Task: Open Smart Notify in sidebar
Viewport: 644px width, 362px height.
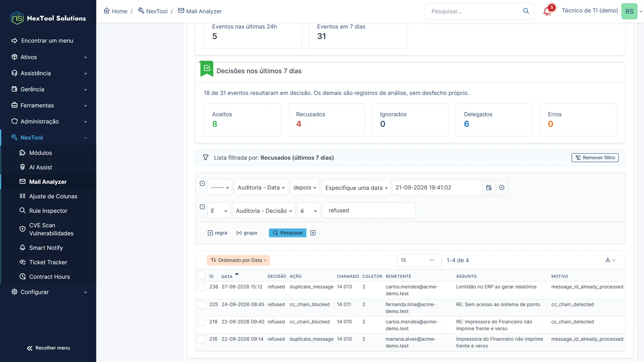Action: (x=46, y=248)
